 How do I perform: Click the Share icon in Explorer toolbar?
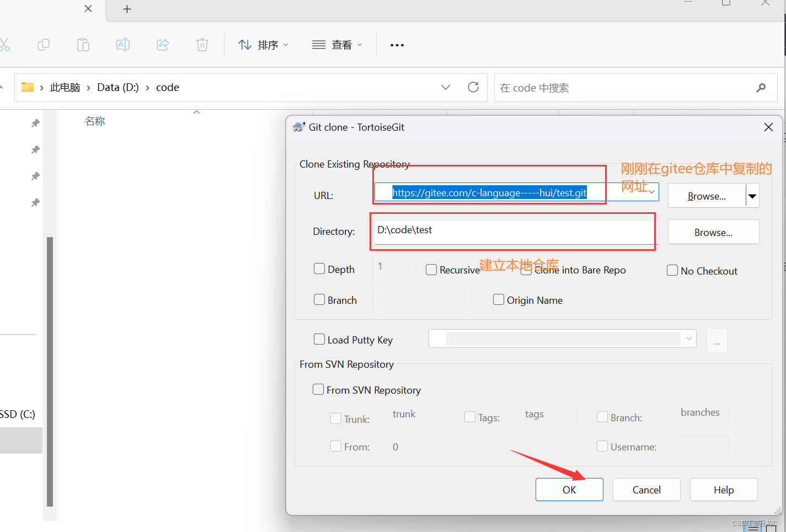pos(163,45)
